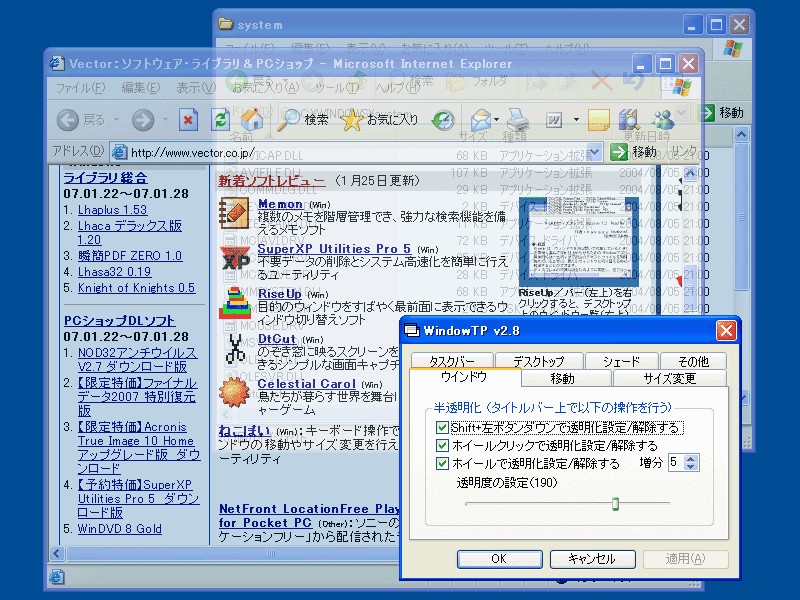800x600 pixels.
Task: Click the 増分 number field showing 5
Action: pos(677,462)
